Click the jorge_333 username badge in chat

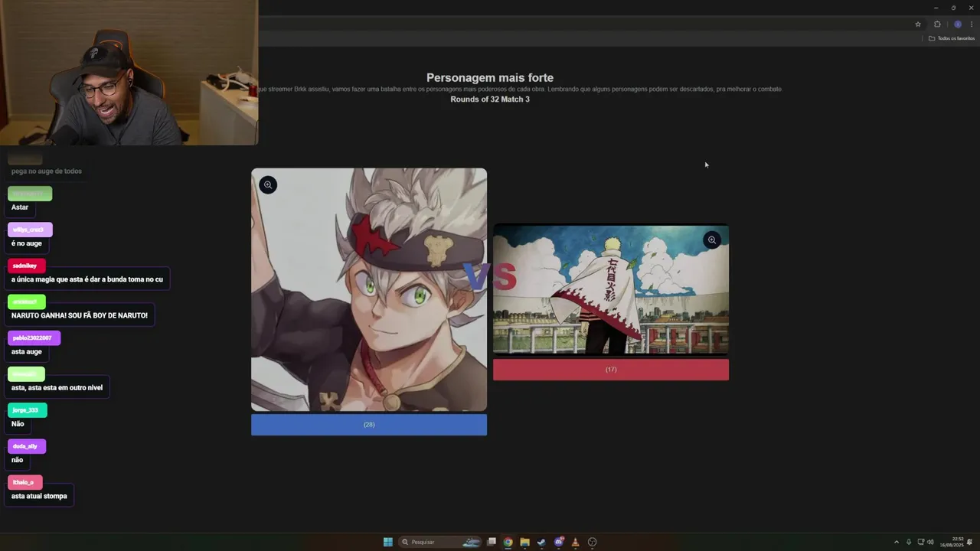click(x=28, y=410)
